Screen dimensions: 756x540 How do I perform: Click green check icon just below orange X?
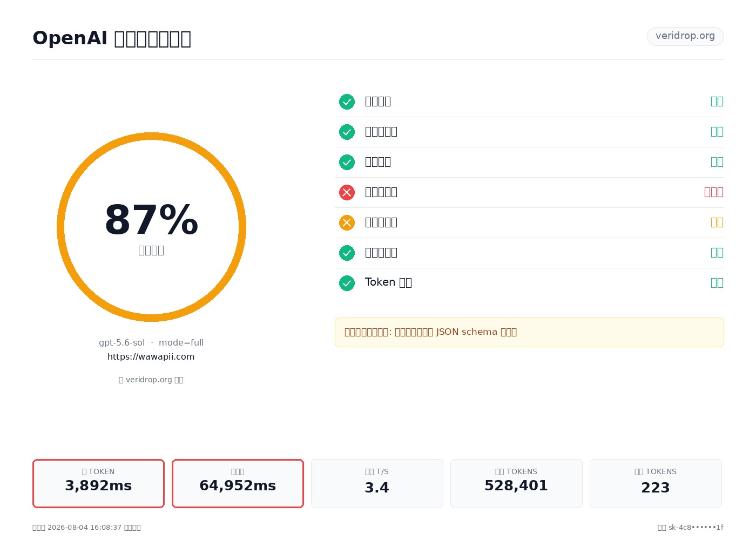pyautogui.click(x=347, y=253)
